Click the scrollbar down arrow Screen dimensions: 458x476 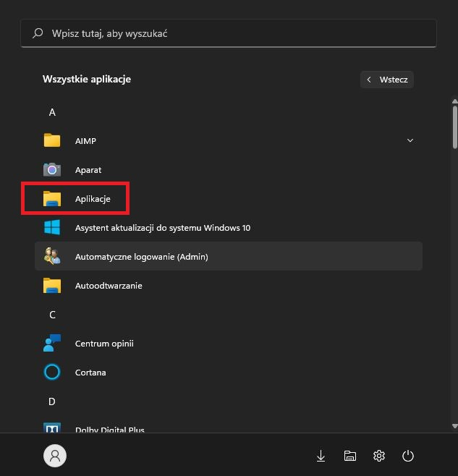(x=454, y=426)
